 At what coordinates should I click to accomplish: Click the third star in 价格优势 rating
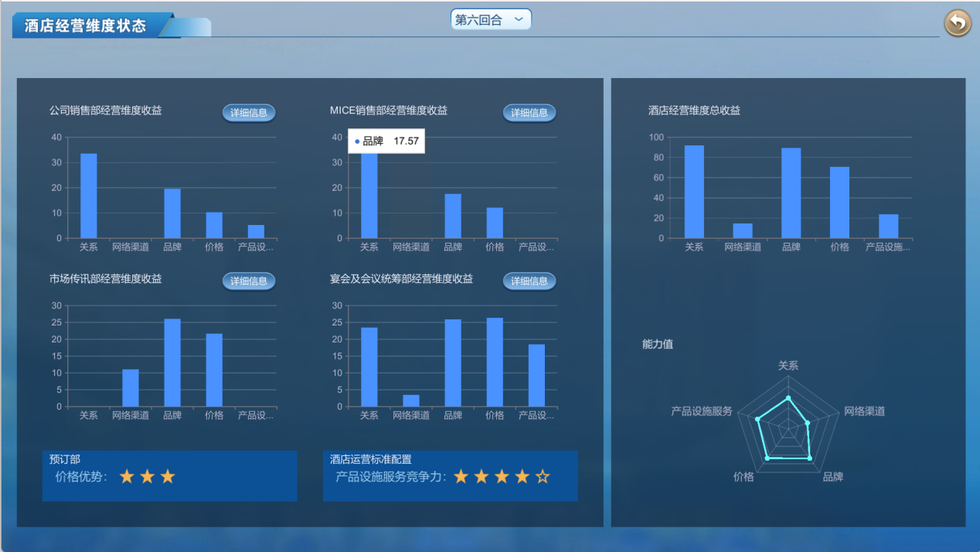(168, 476)
